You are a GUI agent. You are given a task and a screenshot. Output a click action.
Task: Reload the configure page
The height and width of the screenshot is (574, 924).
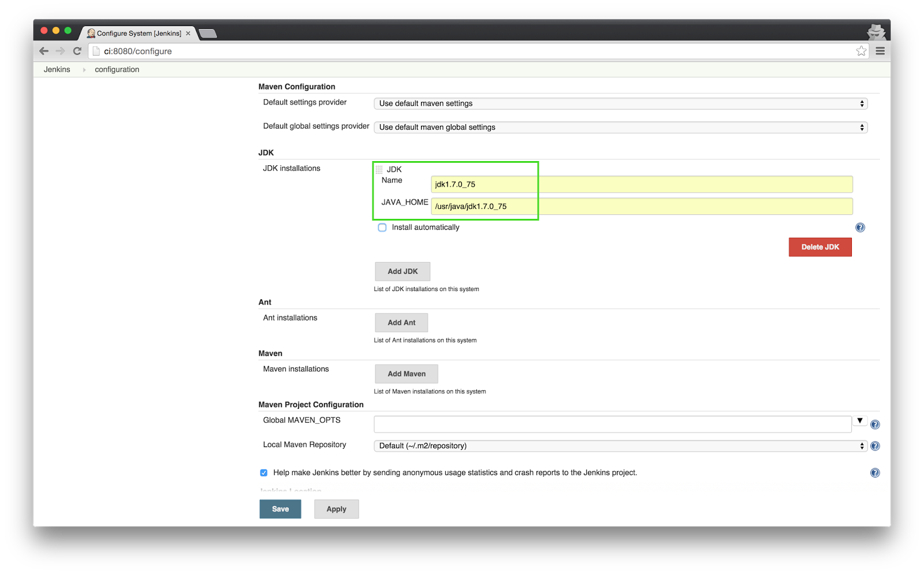coord(77,51)
